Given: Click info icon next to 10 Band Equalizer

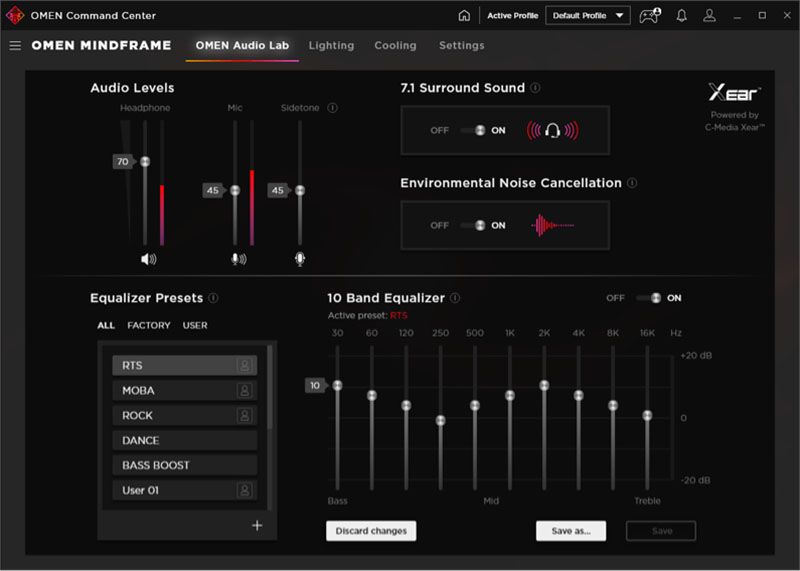Looking at the screenshot, I should [x=455, y=298].
